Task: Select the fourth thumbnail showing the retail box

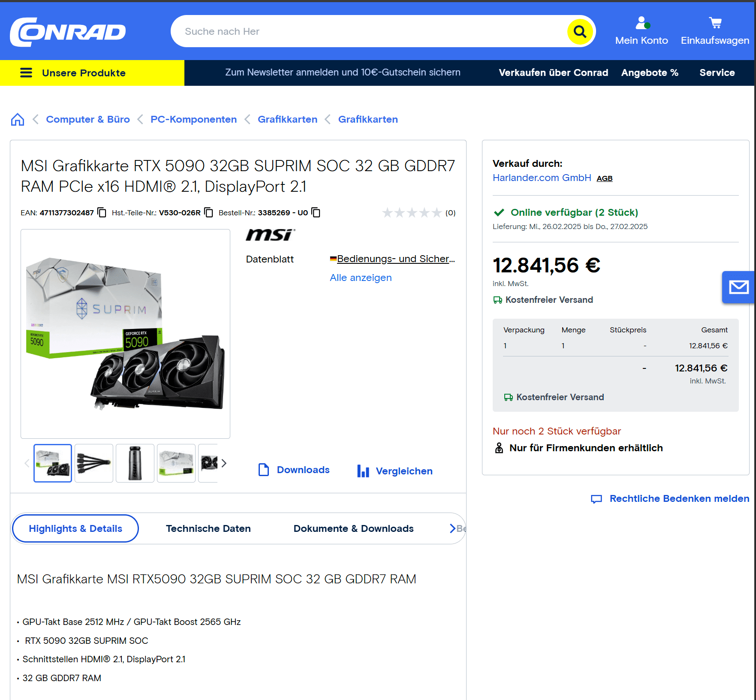Action: click(176, 463)
